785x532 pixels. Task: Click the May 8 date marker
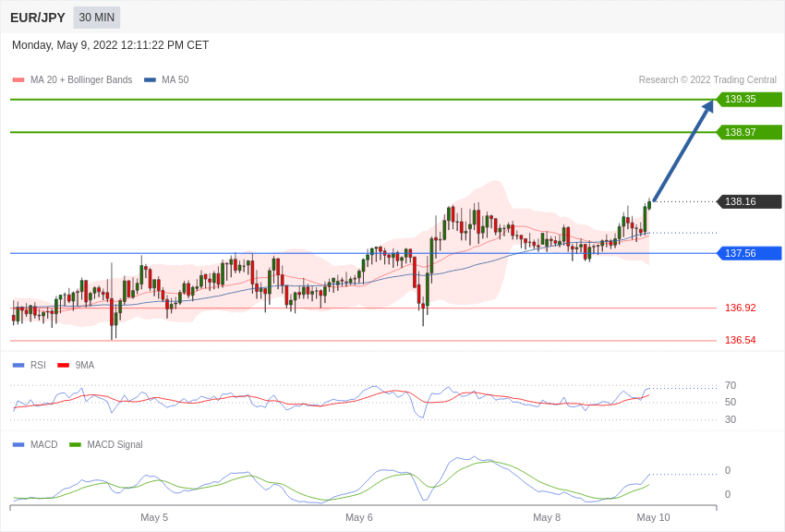(x=547, y=517)
